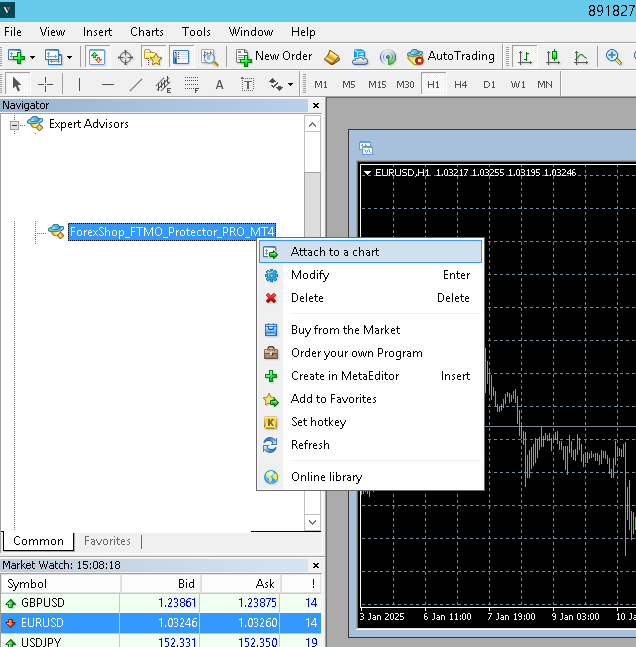
Task: Select the Fibonacci Retracement tool
Action: pos(192,85)
